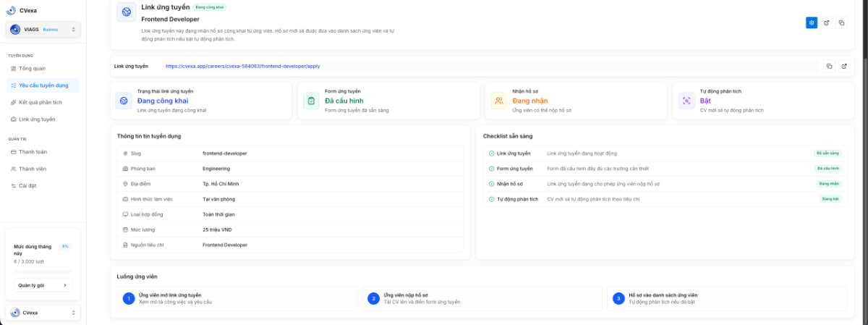Click the location pin icon beside Địa điểm

[x=125, y=184]
